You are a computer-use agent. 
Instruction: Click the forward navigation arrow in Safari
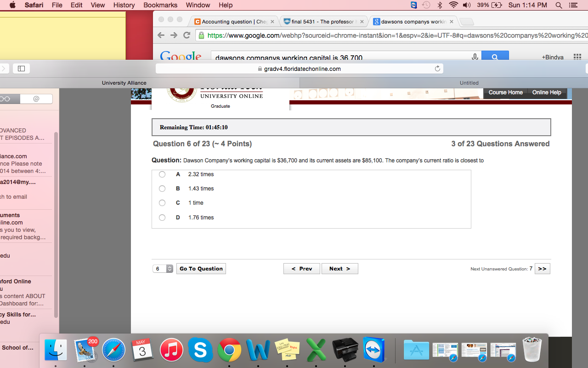[174, 35]
